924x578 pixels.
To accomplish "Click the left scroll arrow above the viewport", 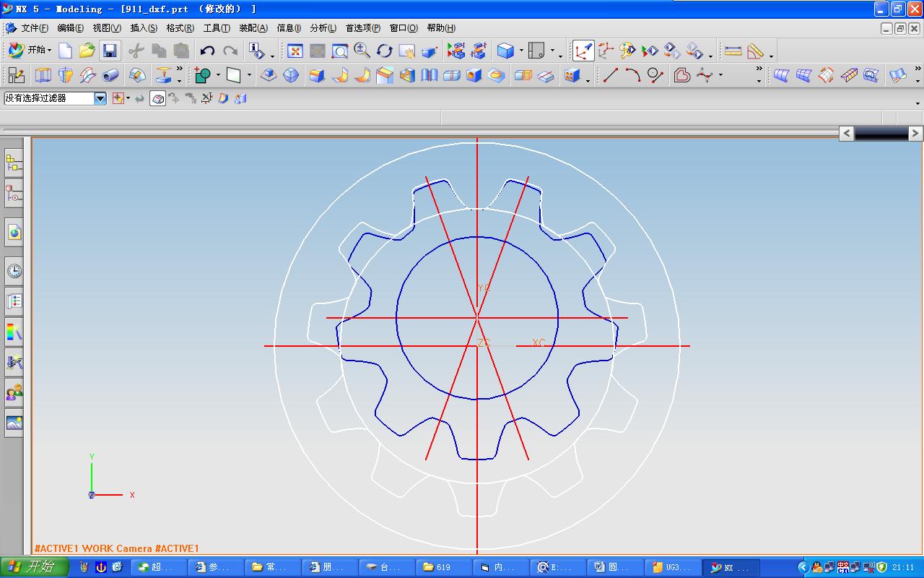I will 847,133.
